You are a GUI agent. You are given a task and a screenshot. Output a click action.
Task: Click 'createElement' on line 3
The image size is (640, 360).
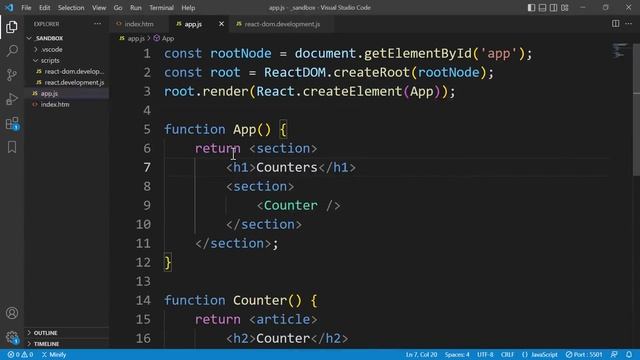352,91
